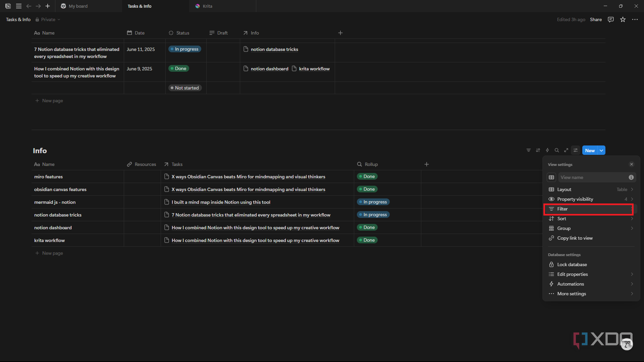Click the Info database filter icon

(529, 150)
